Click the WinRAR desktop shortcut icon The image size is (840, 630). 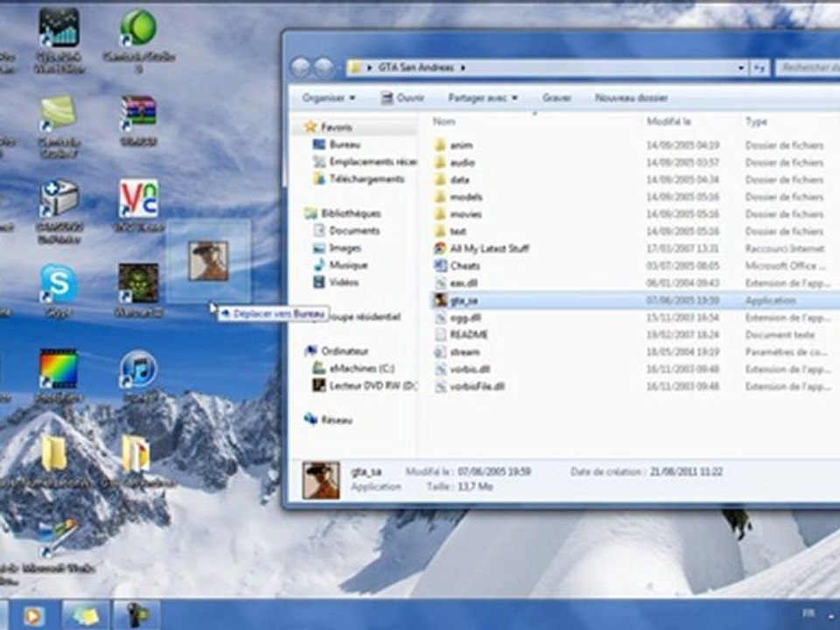139,111
